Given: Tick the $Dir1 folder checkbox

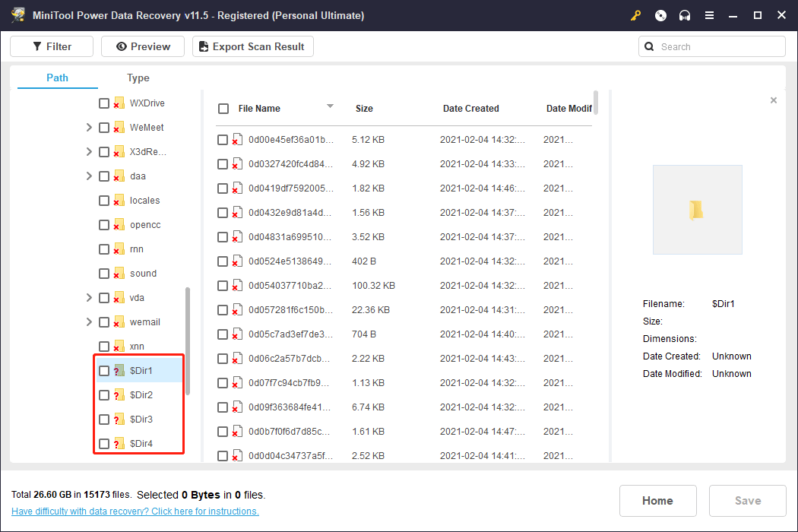Looking at the screenshot, I should (104, 371).
